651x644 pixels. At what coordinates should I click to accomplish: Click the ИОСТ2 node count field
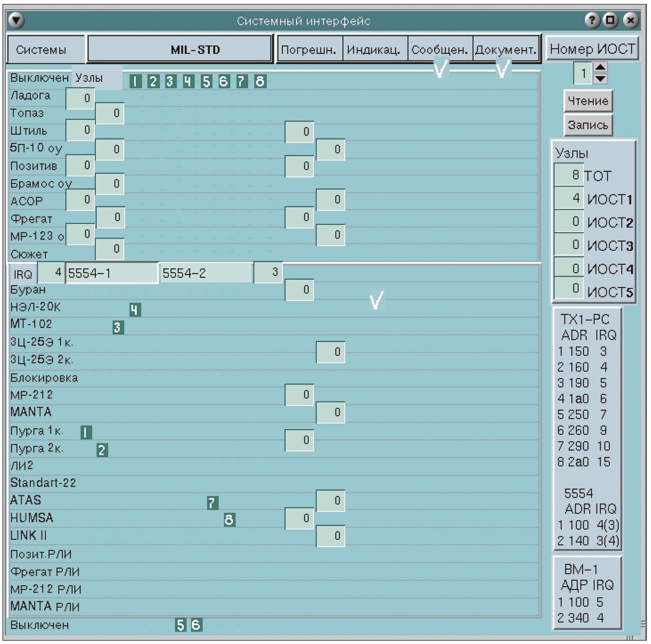(568, 221)
